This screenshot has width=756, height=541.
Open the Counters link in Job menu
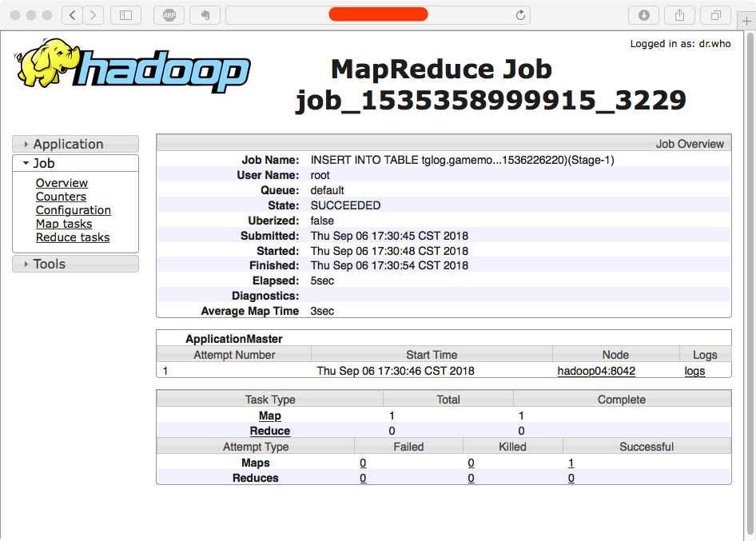click(61, 197)
